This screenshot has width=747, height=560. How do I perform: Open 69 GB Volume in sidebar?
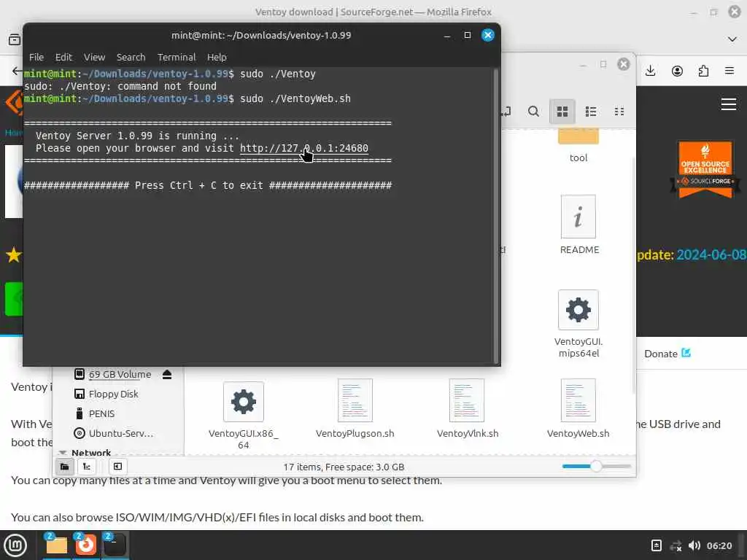click(x=120, y=375)
